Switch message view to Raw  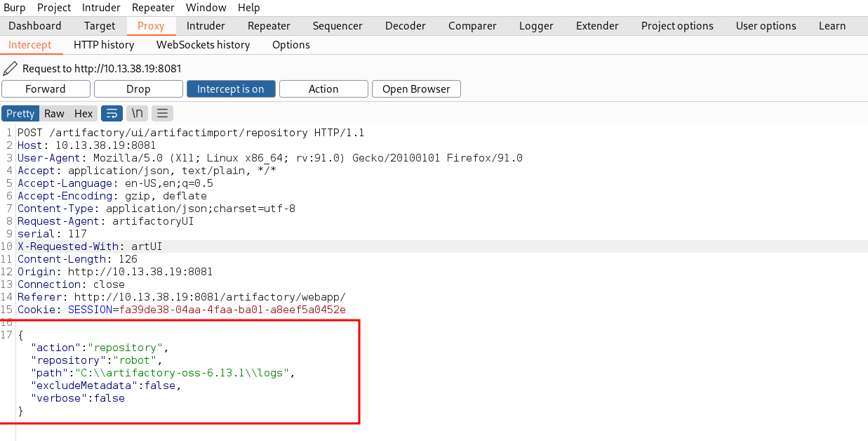[54, 113]
